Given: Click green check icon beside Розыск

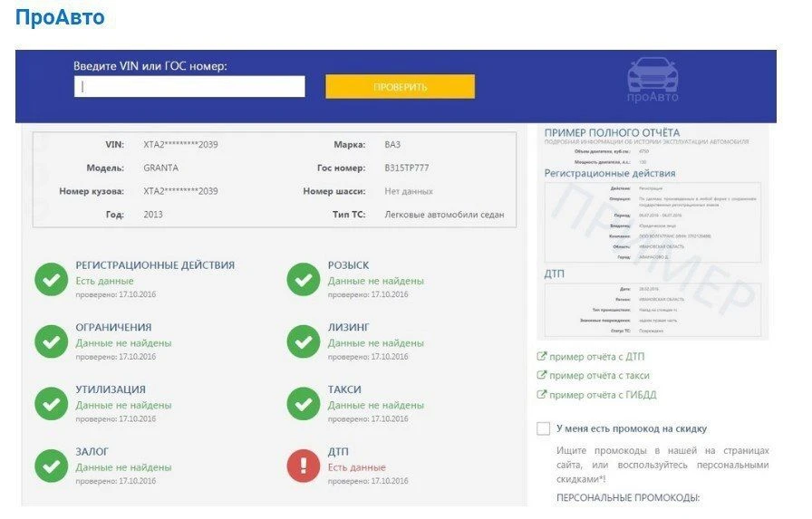Looking at the screenshot, I should [x=304, y=279].
